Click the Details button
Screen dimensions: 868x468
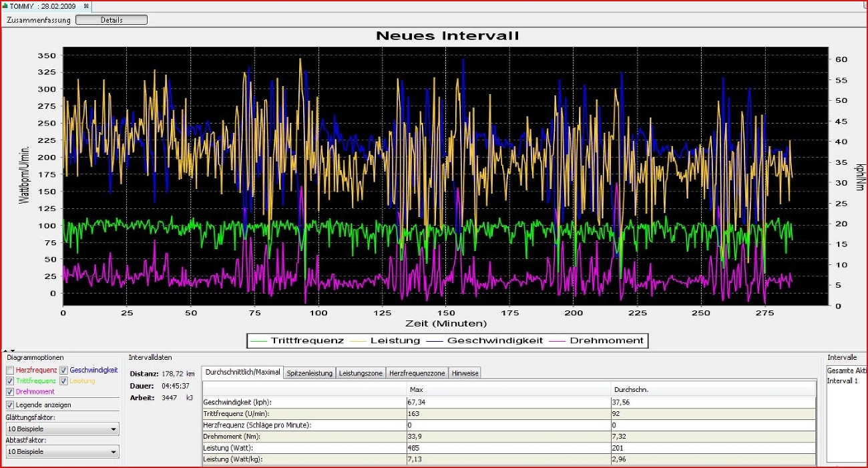112,20
